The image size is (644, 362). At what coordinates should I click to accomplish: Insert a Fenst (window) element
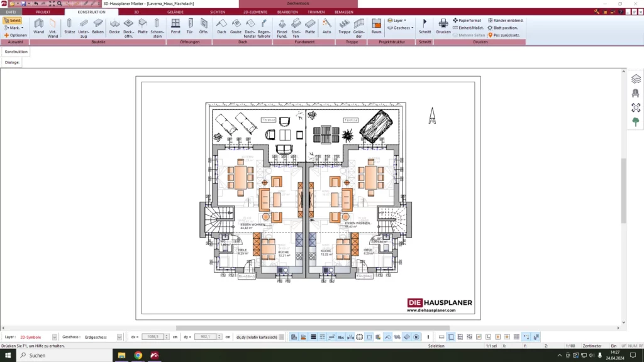[x=175, y=27]
